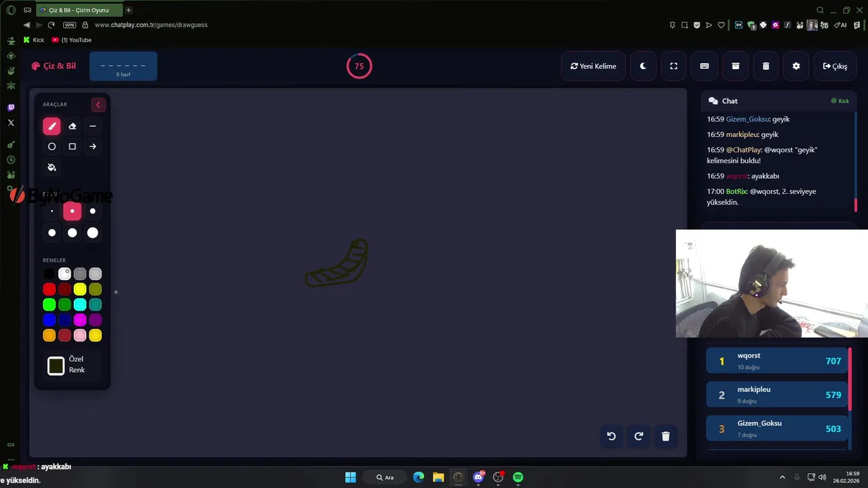Viewport: 868px width, 488px height.
Task: Select Gizem_Goksu leaderboard entry
Action: 777,428
